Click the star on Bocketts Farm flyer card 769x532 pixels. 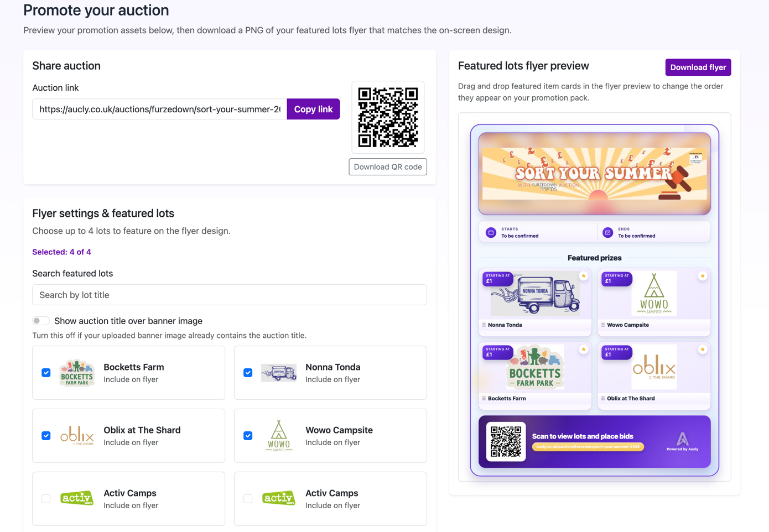(583, 350)
